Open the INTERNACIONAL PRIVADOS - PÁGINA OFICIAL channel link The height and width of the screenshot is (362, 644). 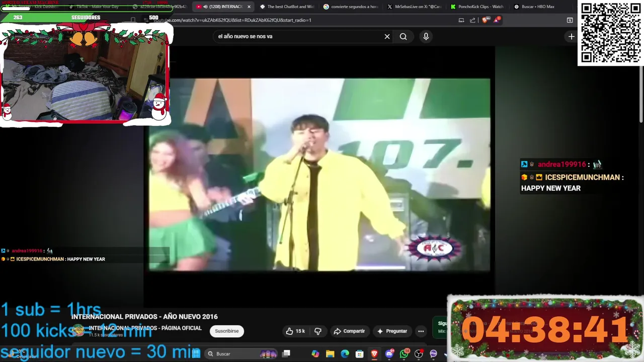[145, 328]
